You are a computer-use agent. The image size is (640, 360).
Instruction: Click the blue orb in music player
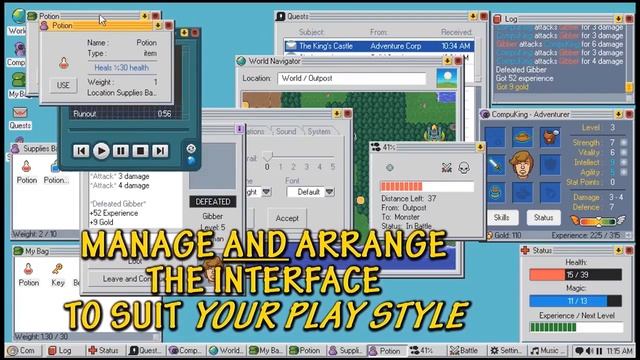click(191, 161)
